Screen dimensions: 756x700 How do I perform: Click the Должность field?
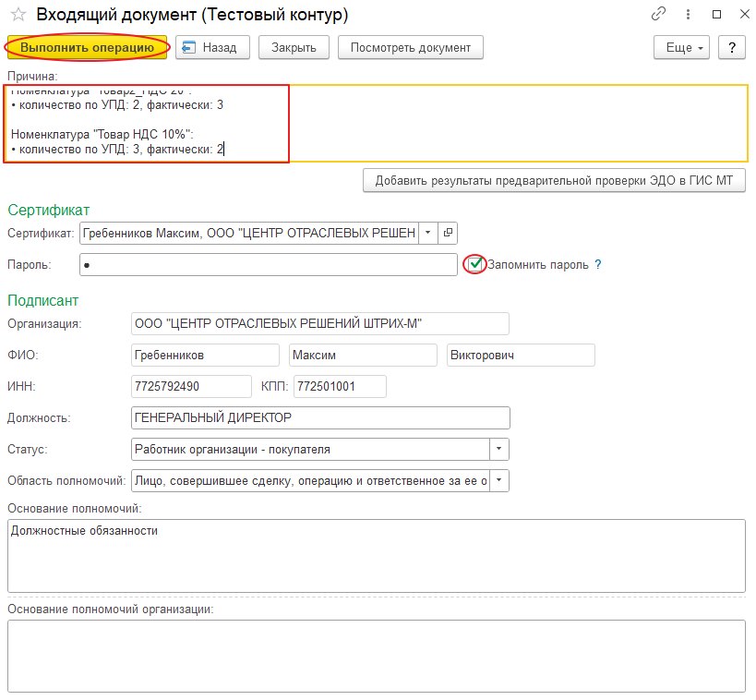320,417
